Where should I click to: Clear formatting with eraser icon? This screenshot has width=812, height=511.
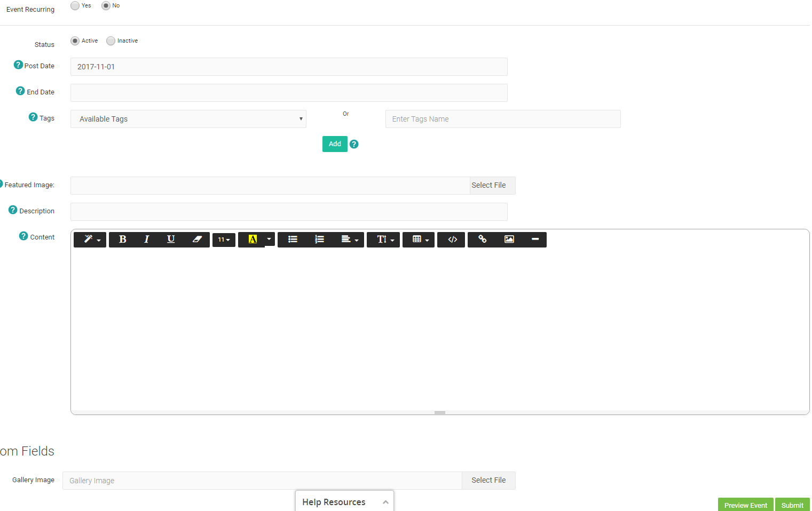click(197, 239)
